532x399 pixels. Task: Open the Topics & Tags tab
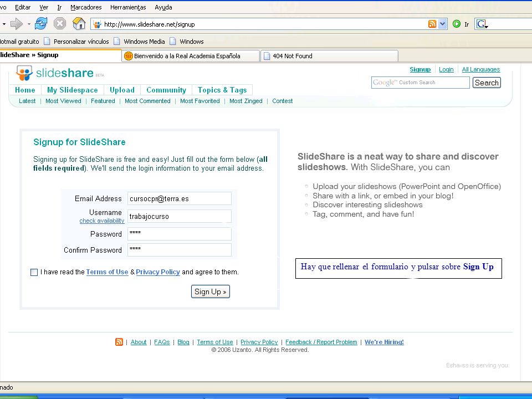(222, 90)
